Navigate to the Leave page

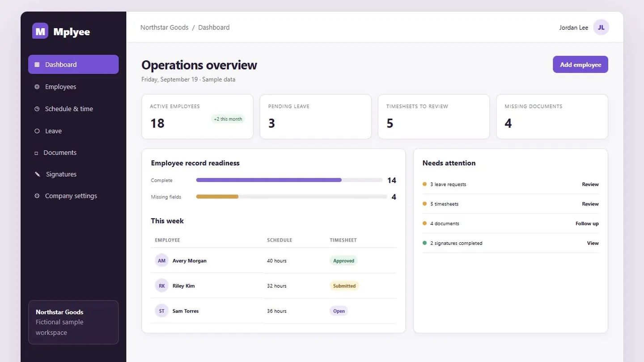click(73, 131)
